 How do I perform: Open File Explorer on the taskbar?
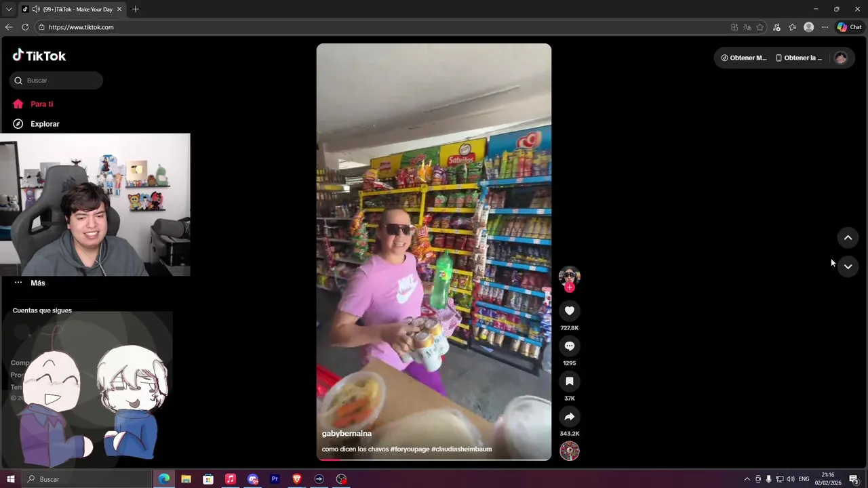186,479
